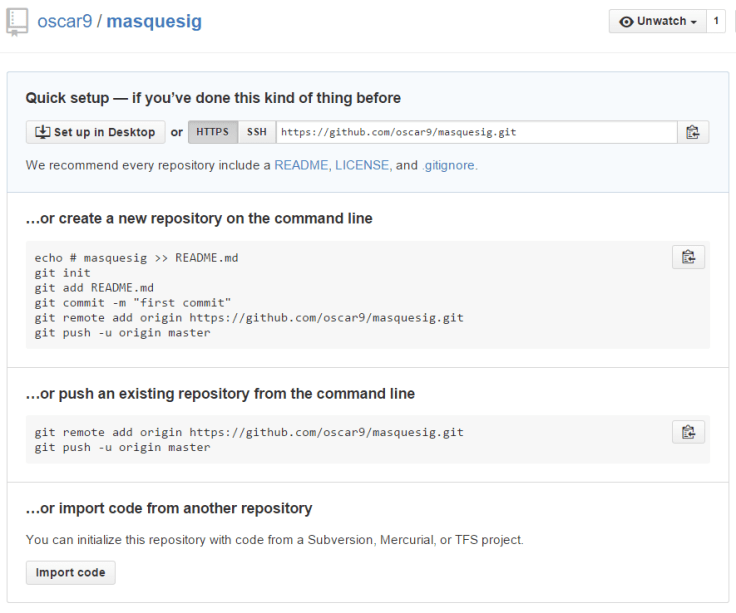
Task: Click the Set up in Desktop button label
Action: 105,132
